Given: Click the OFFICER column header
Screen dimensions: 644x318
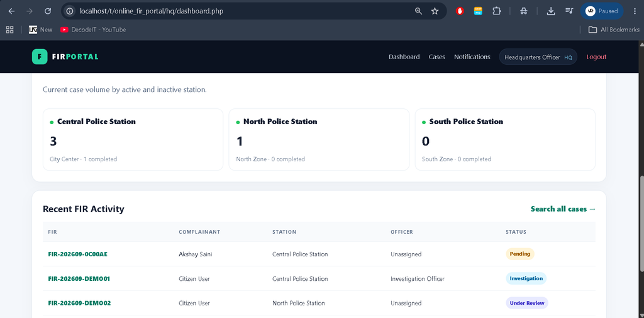Looking at the screenshot, I should 402,232.
